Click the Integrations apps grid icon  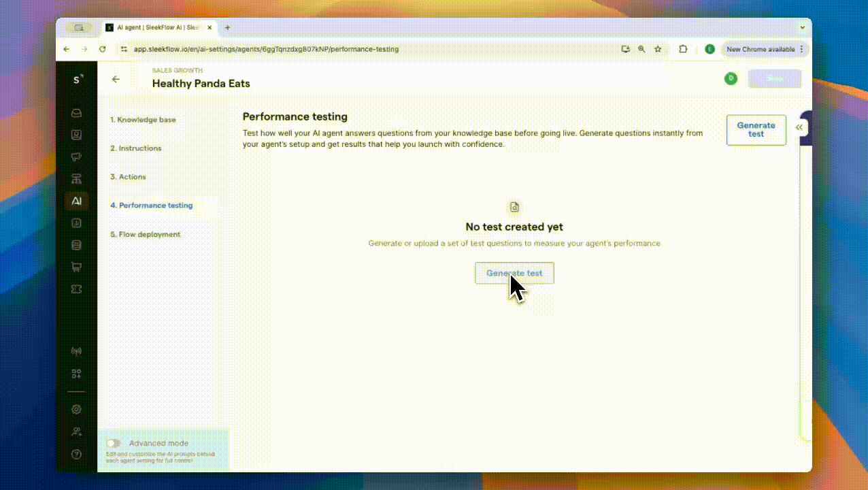coord(76,373)
